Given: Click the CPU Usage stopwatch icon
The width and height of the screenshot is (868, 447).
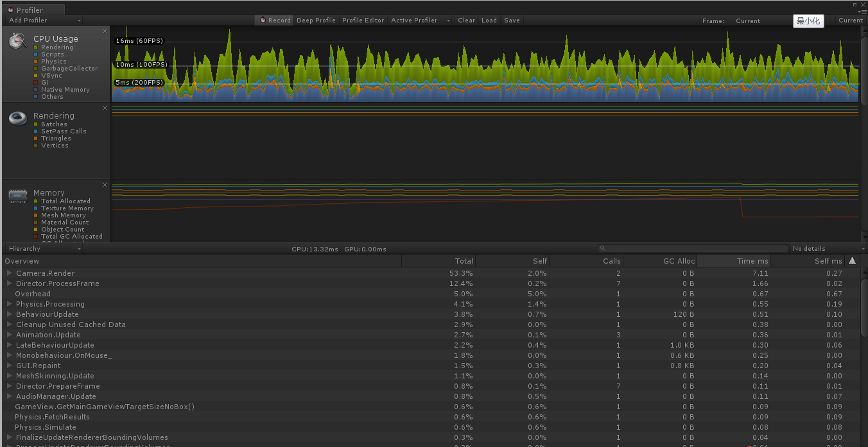Looking at the screenshot, I should point(17,40).
